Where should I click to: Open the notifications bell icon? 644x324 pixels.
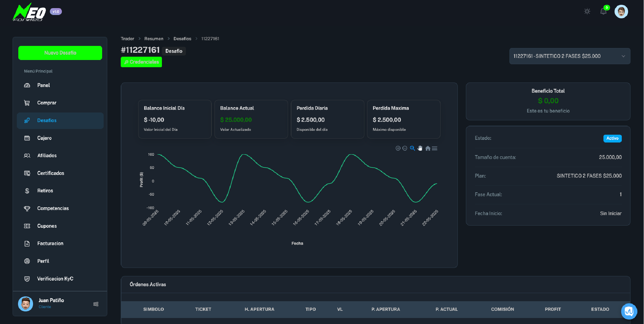tap(603, 12)
